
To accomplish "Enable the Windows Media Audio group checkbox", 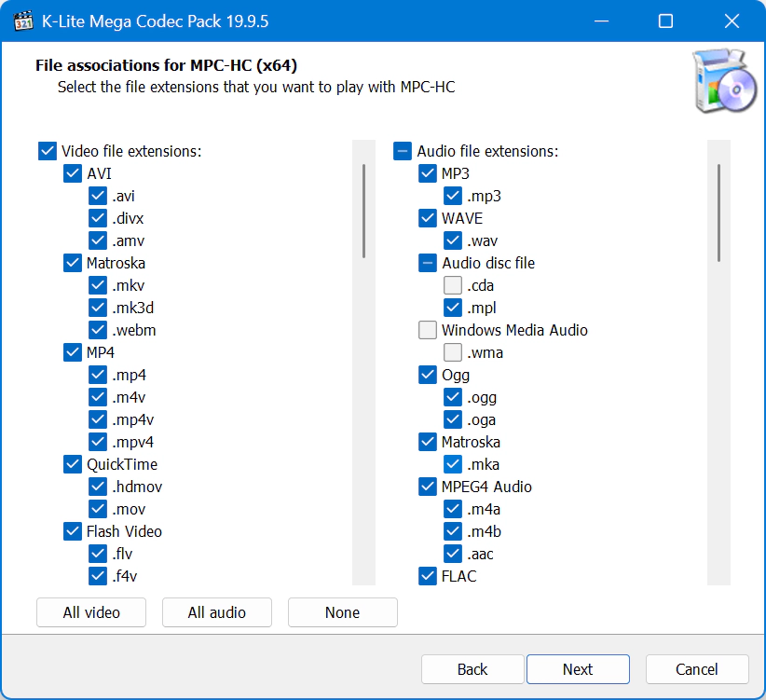I will click(x=428, y=330).
